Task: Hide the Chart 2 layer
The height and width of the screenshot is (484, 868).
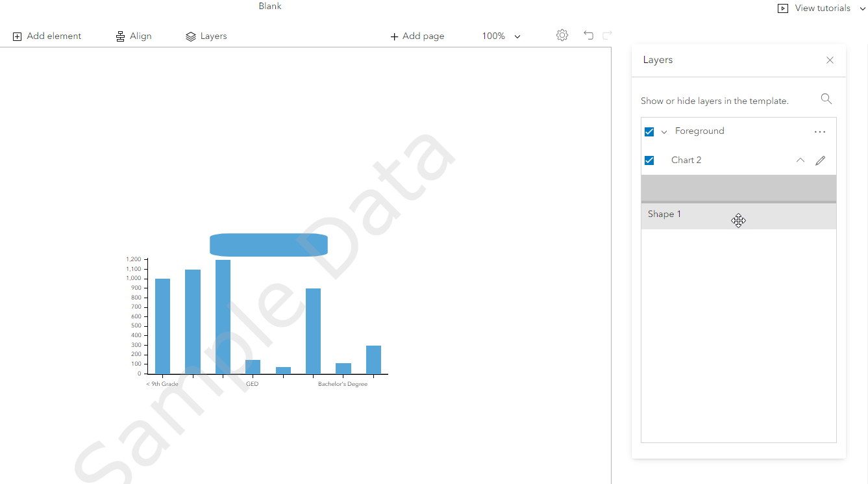Action: pyautogui.click(x=649, y=160)
